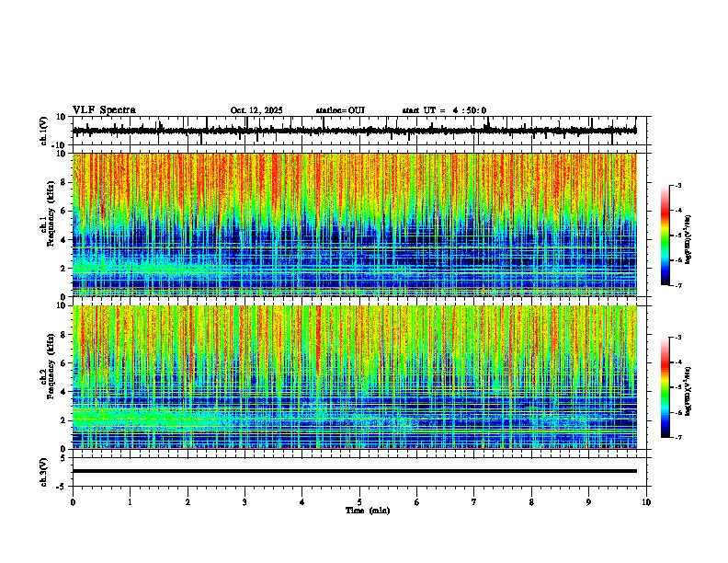Image resolution: width=728 pixels, height=563 pixels.
Task: Click the time-axis tick label "2"
Action: 188,502
